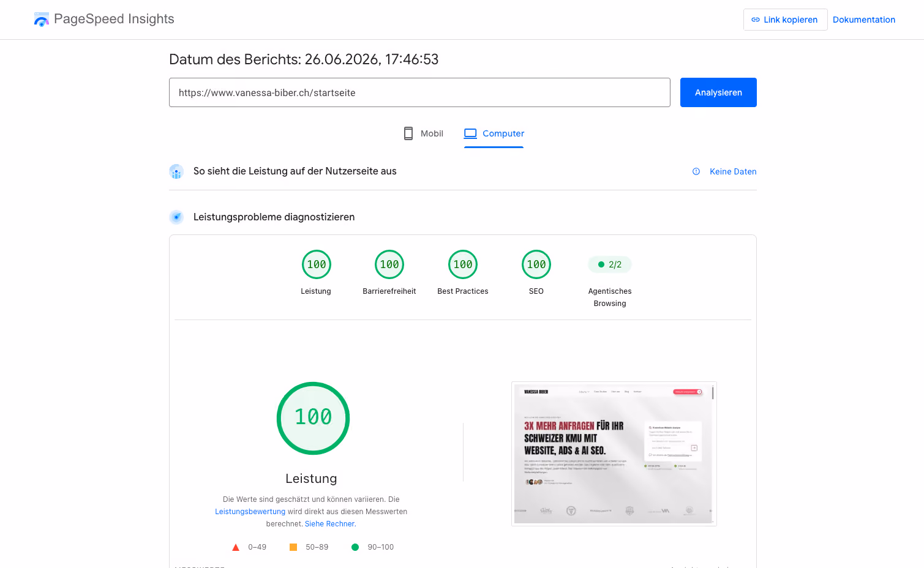
Task: Click 'Leistungsprobleme diagnostizieren' heading
Action: click(274, 217)
